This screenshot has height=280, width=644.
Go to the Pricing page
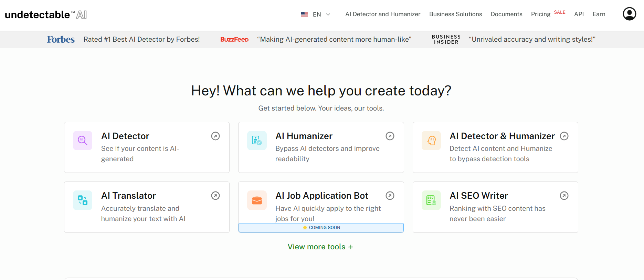click(540, 14)
